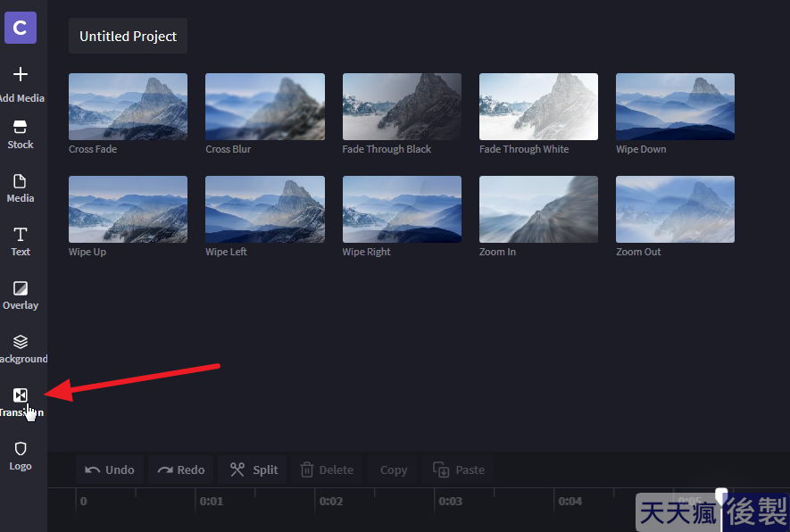Pick the Wipe Down transition thumbnail

click(x=675, y=106)
